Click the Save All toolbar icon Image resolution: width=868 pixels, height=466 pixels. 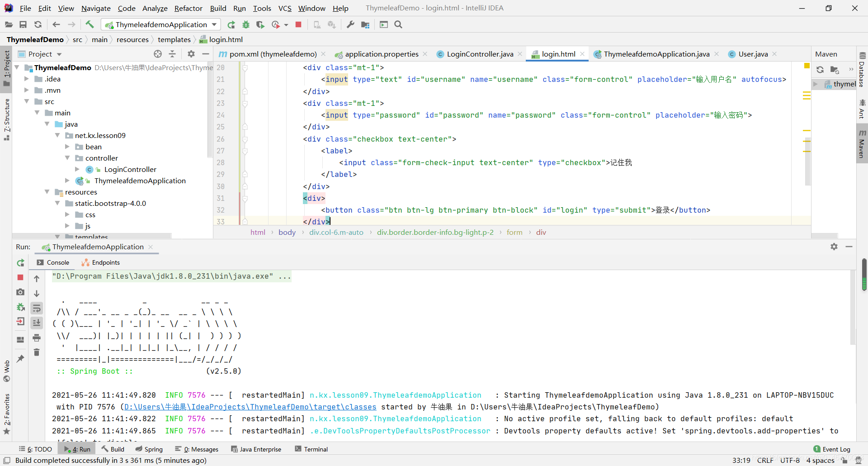pyautogui.click(x=23, y=24)
